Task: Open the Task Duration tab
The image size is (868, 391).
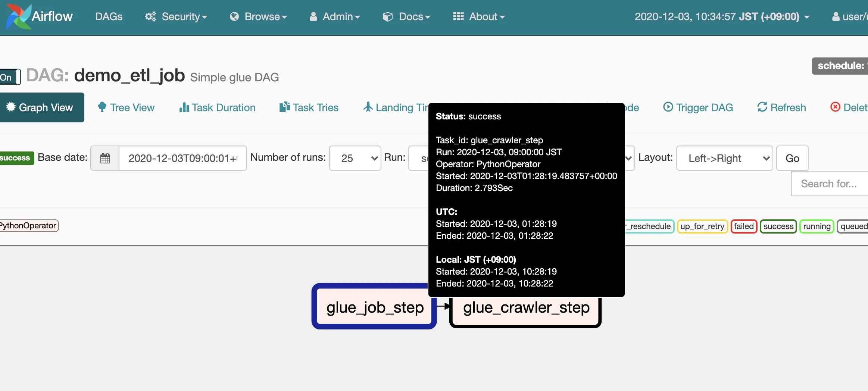Action: (217, 107)
